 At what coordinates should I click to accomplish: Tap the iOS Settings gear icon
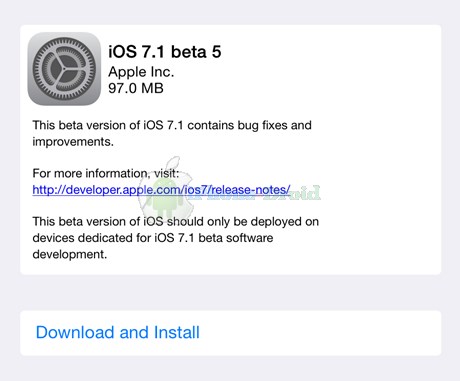pyautogui.click(x=64, y=69)
